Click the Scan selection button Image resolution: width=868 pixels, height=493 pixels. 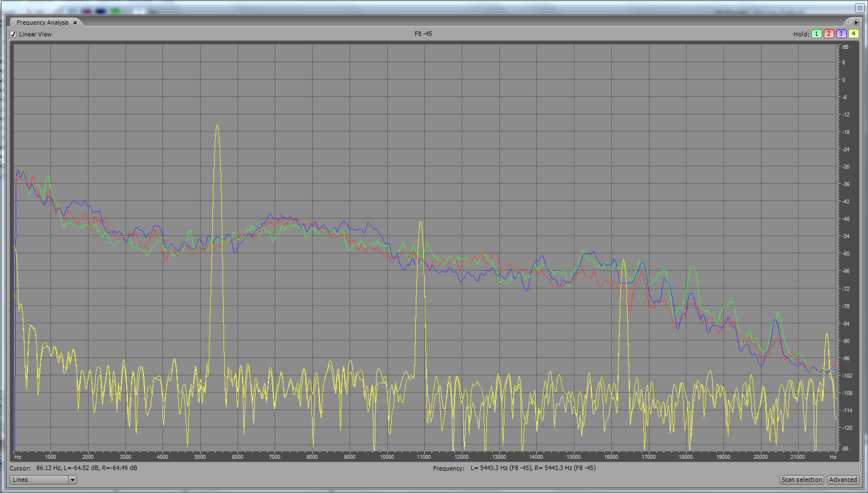click(x=802, y=480)
